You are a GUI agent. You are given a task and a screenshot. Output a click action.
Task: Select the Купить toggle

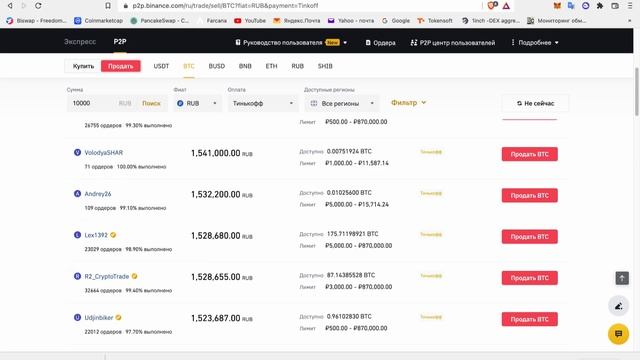83,66
